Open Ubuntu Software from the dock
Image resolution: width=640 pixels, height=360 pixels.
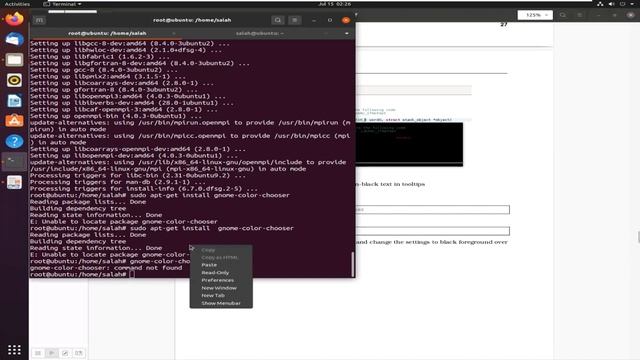pos(14,121)
